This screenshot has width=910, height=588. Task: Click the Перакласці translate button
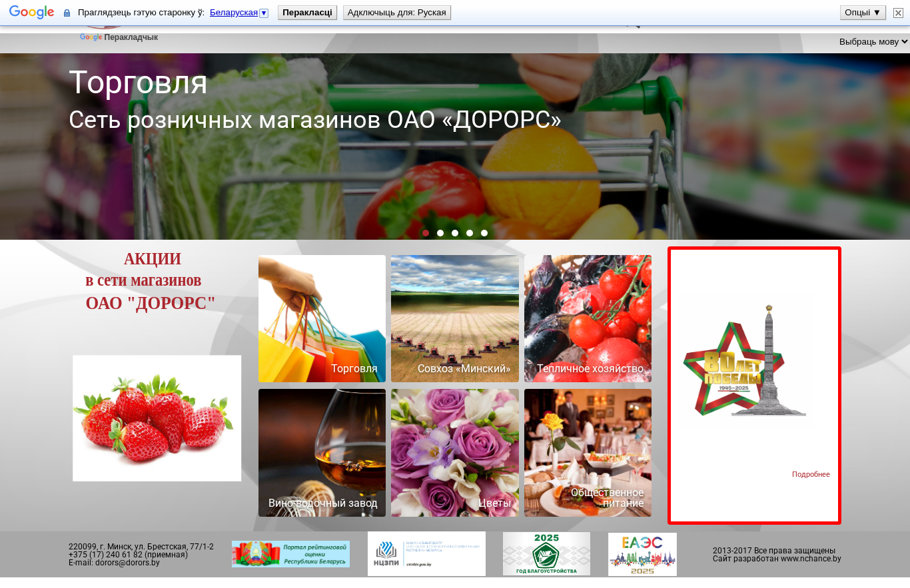point(307,13)
